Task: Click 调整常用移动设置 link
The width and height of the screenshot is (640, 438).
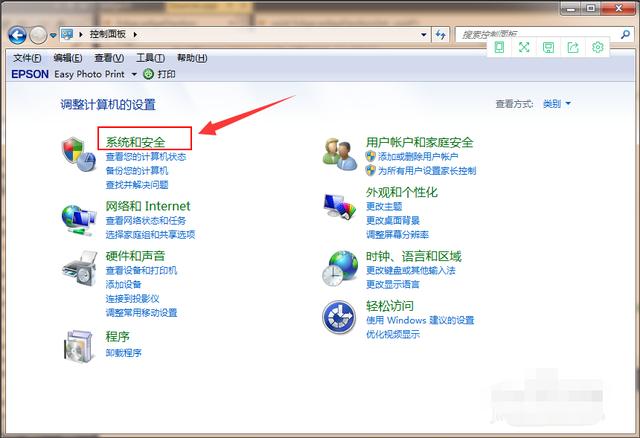Action: pos(141,313)
